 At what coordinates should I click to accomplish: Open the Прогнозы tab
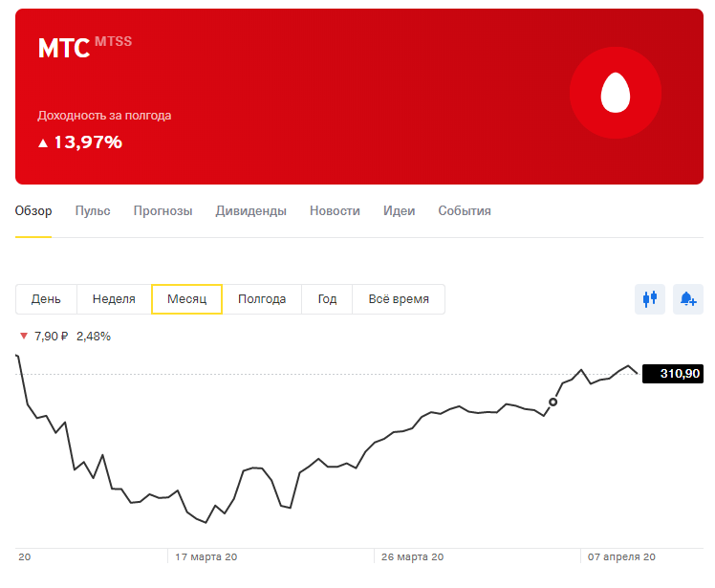pyautogui.click(x=162, y=210)
